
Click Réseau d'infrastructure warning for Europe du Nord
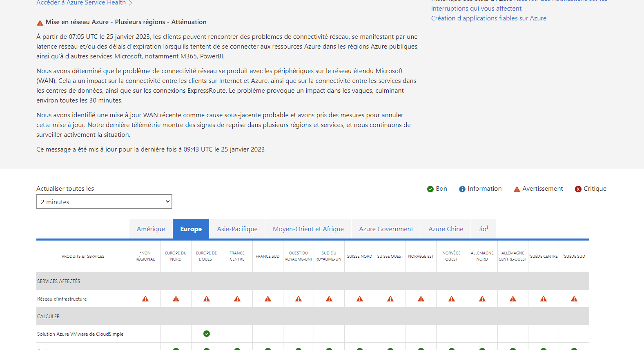(176, 299)
